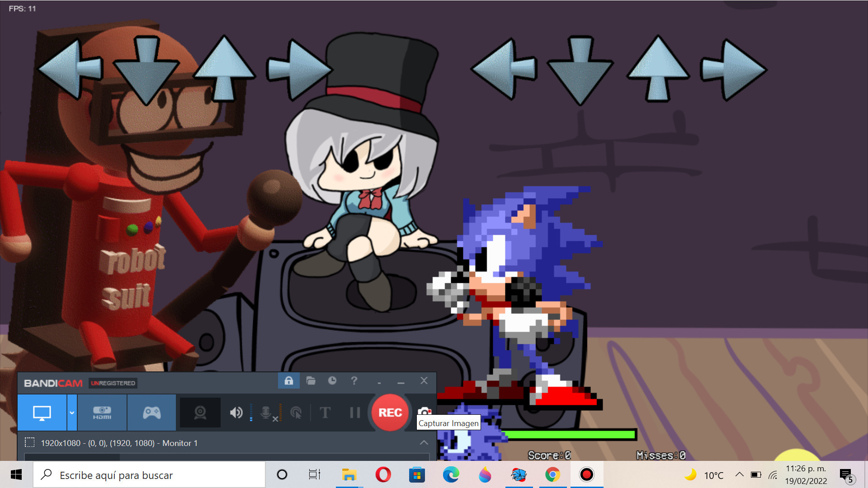Viewport: 868px width, 488px height.
Task: Open Bandicam help with the question mark
Action: 354,381
